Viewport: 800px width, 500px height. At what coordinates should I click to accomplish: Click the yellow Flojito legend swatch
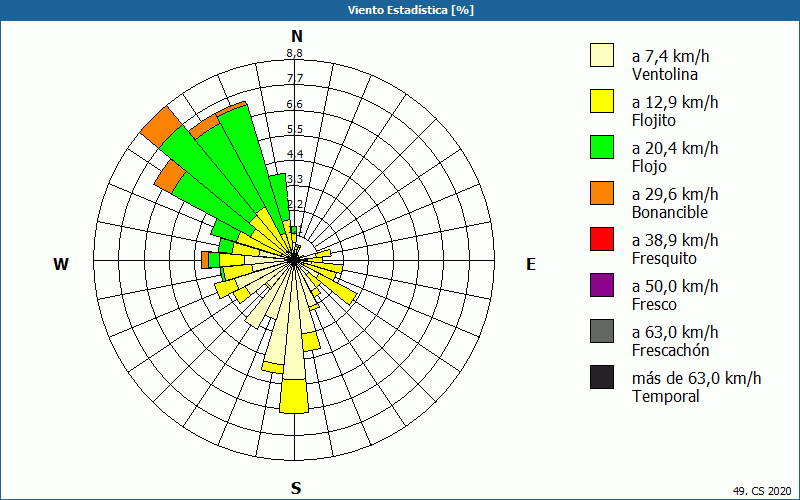click(602, 101)
